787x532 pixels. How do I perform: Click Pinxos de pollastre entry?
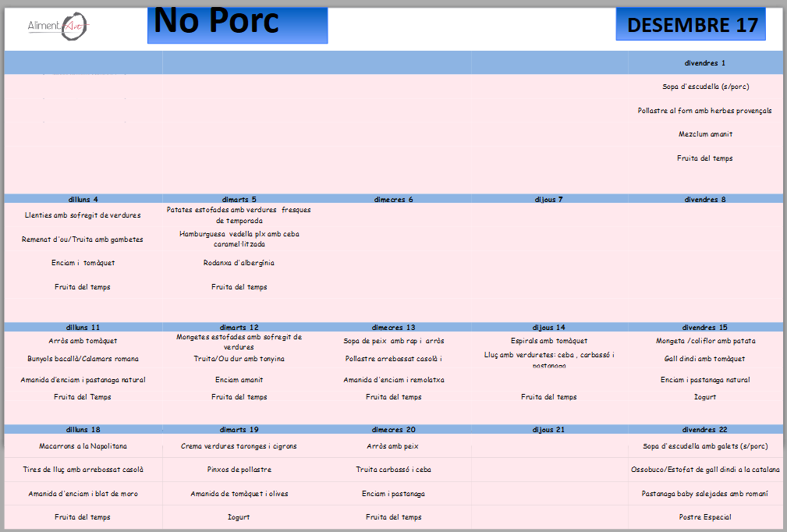[239, 470]
